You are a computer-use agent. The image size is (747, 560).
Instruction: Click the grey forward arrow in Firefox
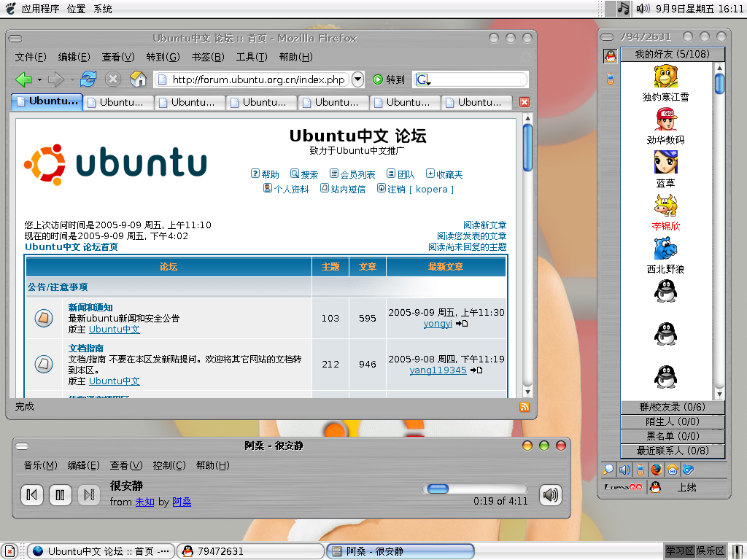coord(55,79)
